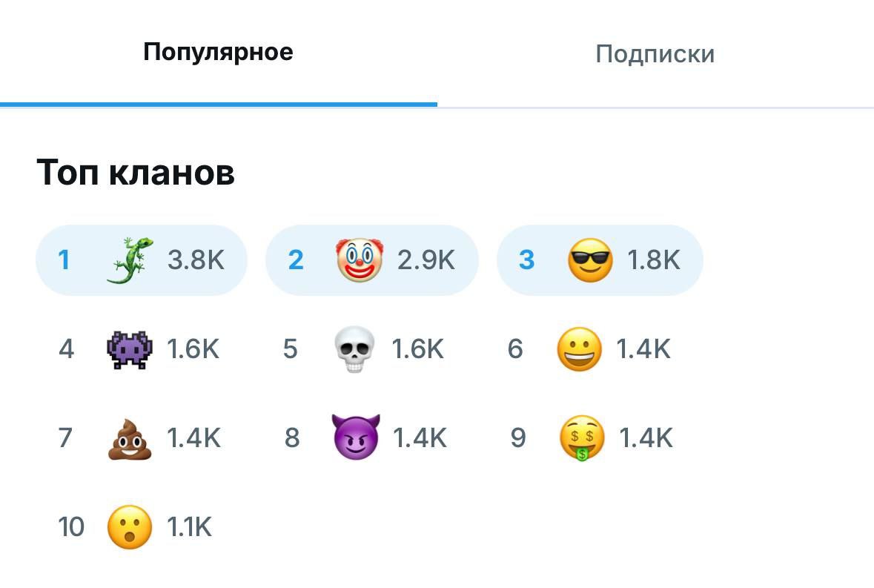Select the 1.8K third-place clan count
Screen dimensions: 874x588
[x=654, y=260]
